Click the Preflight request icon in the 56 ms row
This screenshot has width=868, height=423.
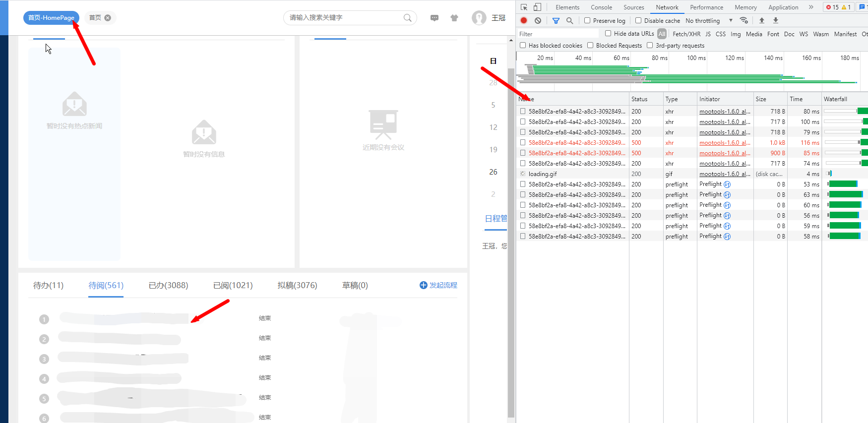click(727, 216)
